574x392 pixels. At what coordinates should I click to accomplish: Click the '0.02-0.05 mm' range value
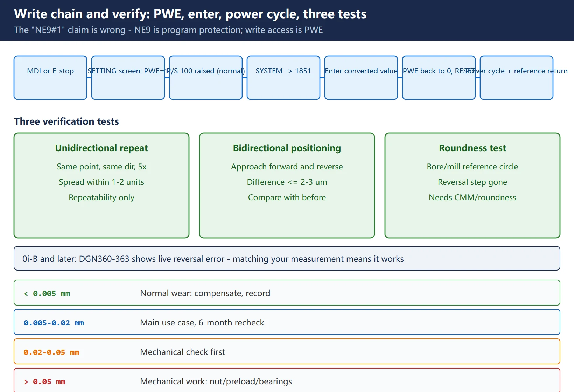click(x=51, y=352)
